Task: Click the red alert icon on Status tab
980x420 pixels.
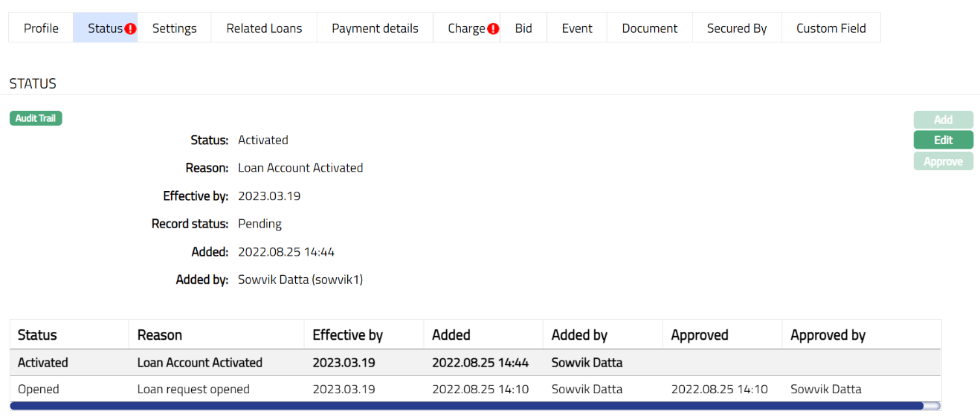Action: pyautogui.click(x=131, y=29)
